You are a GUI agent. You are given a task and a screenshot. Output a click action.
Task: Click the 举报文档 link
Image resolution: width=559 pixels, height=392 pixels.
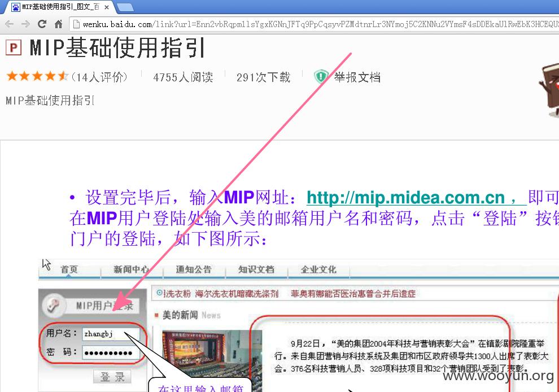pyautogui.click(x=357, y=77)
